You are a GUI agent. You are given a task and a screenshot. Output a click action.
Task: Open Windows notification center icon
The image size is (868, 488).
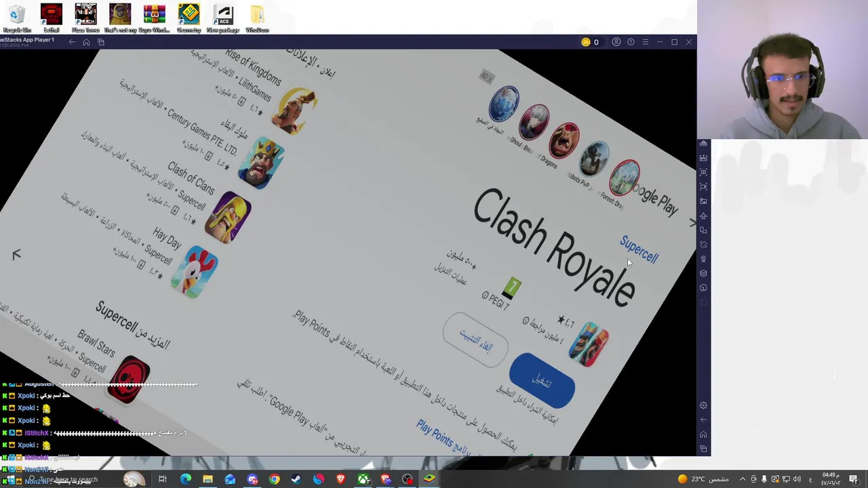pos(854,479)
